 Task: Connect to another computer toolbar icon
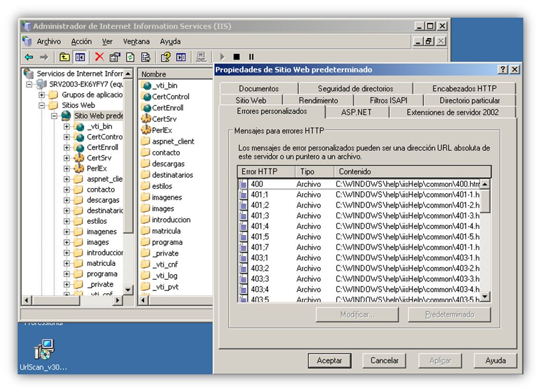coord(201,57)
